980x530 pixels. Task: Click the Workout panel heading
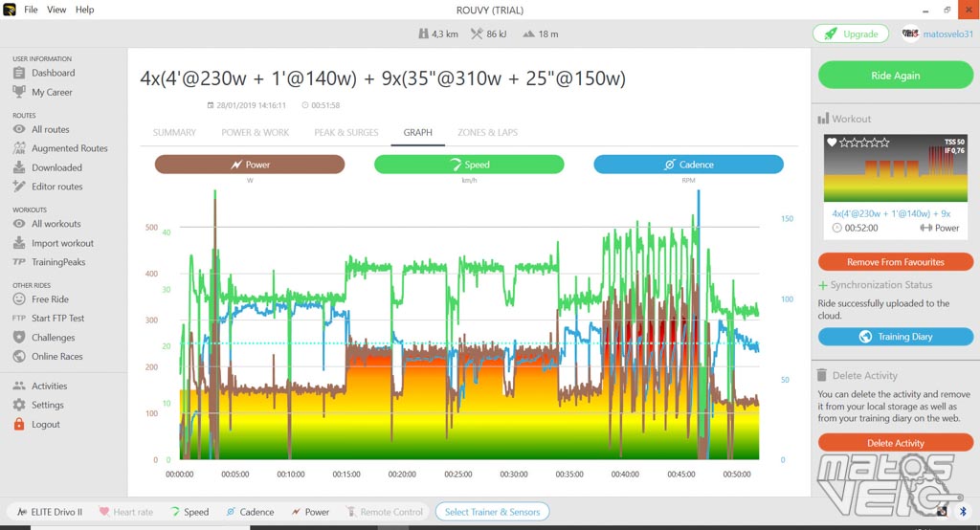point(851,119)
